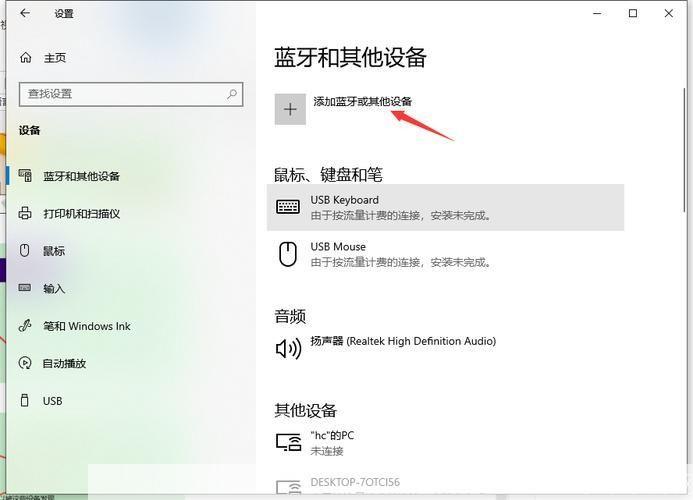This screenshot has height=500, width=693.
Task: Click the 主页 home label
Action: (55, 57)
